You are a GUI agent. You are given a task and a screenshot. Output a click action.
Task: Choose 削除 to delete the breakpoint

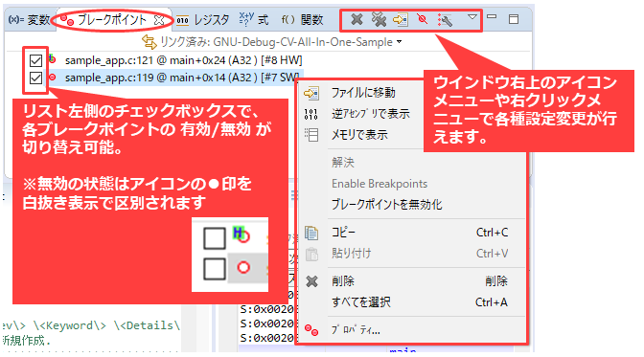(413, 281)
